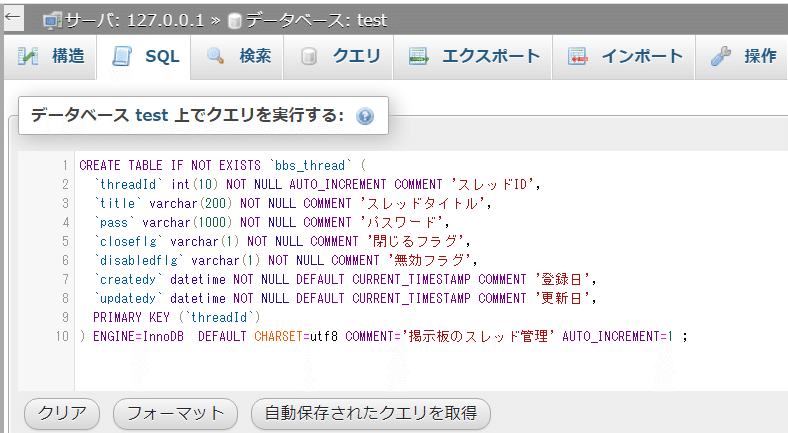
Task: Click line number 5 in the editor gutter
Action: pos(65,241)
